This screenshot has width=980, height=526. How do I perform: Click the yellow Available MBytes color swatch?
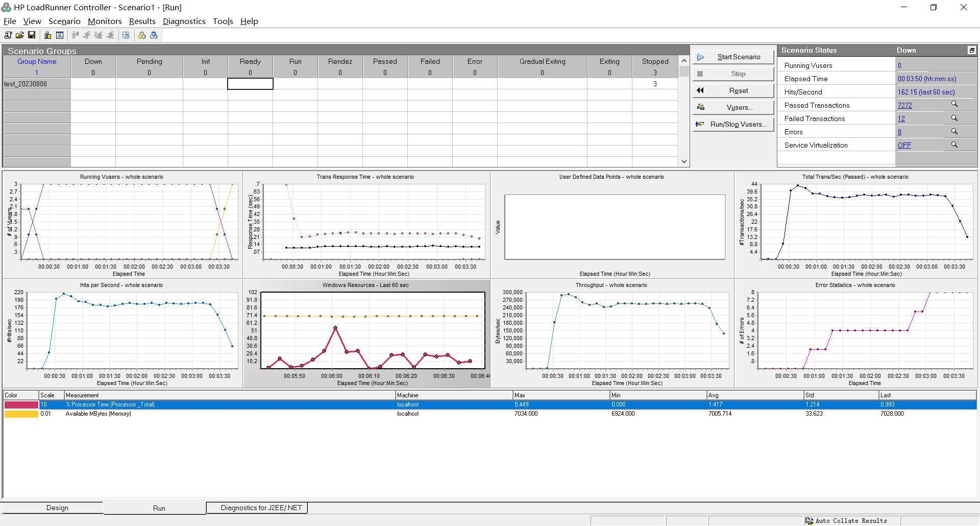[21, 414]
